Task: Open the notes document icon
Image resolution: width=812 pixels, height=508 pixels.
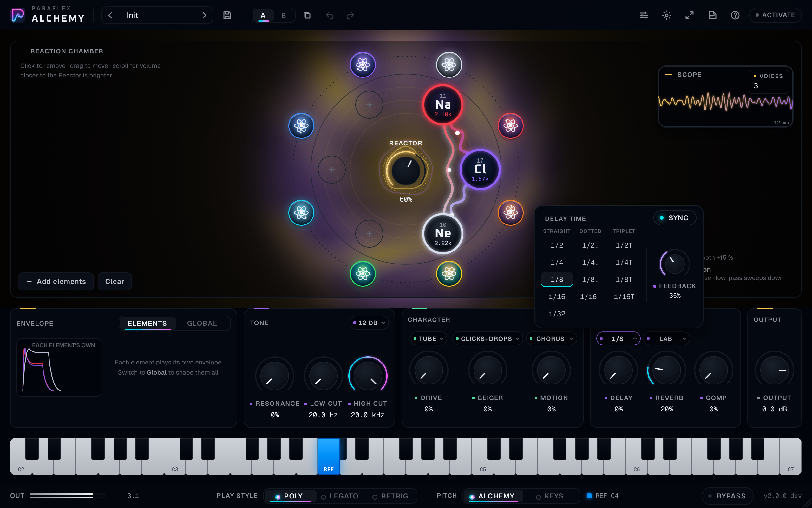Action: click(712, 15)
